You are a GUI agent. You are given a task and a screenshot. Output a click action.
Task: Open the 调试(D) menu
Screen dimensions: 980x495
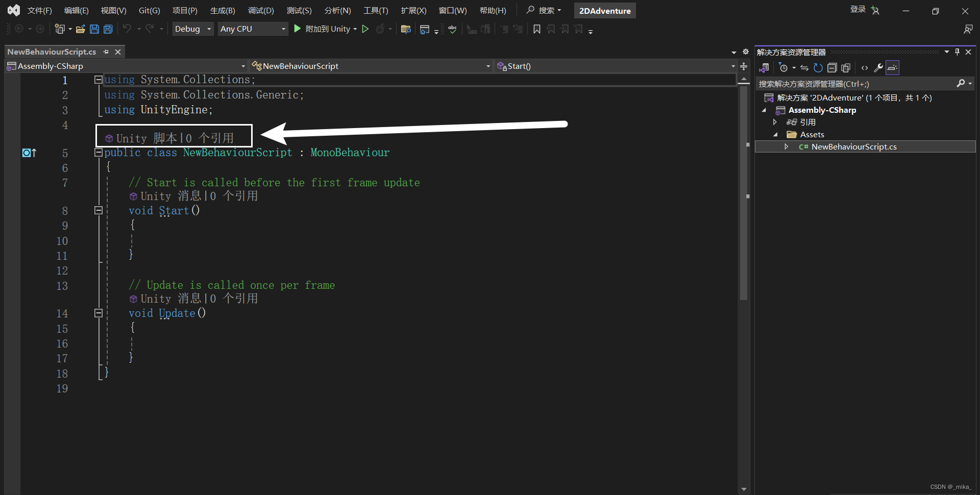pos(261,10)
